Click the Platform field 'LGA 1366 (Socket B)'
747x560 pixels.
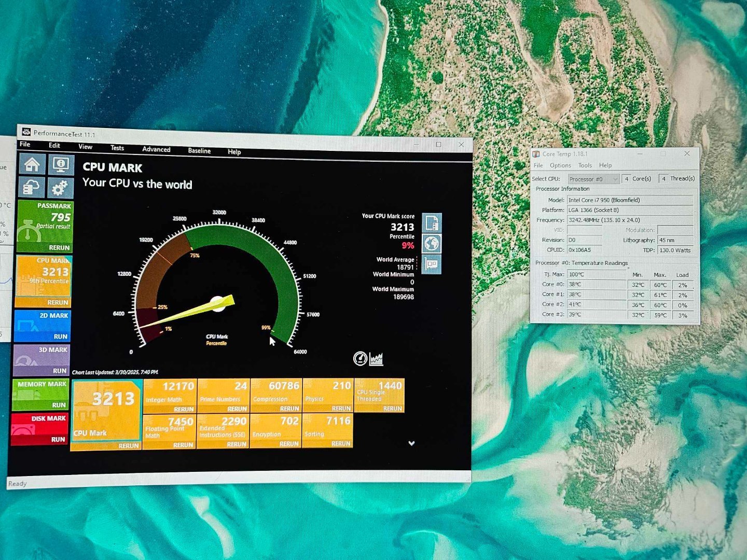click(630, 210)
